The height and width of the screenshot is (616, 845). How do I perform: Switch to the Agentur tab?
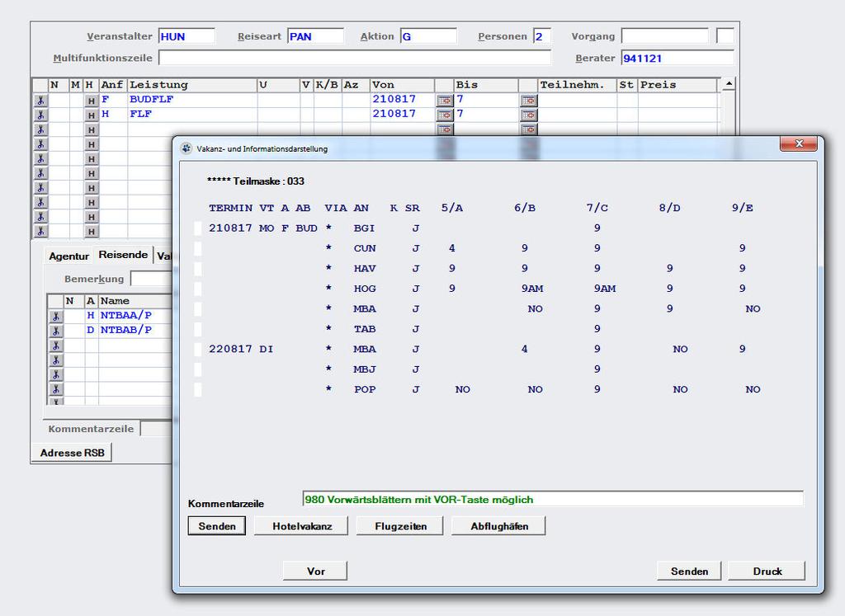[68, 256]
